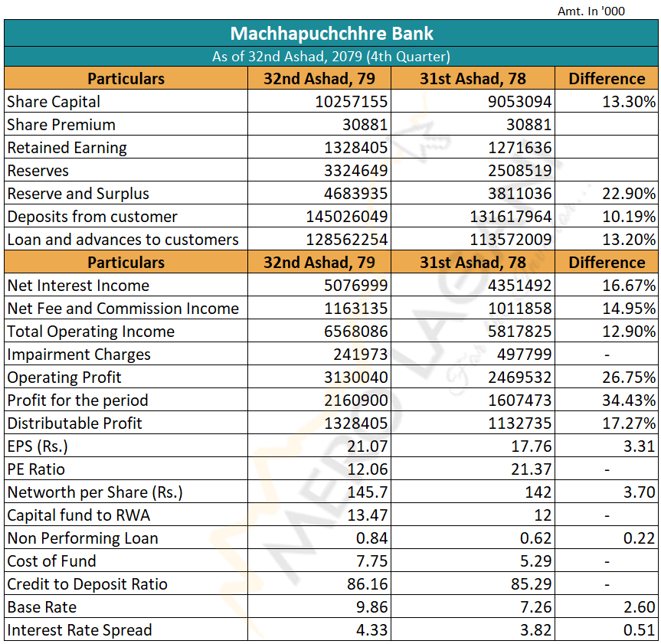Select Net Fee and Commission Income label
The image size is (661, 644).
click(123, 309)
